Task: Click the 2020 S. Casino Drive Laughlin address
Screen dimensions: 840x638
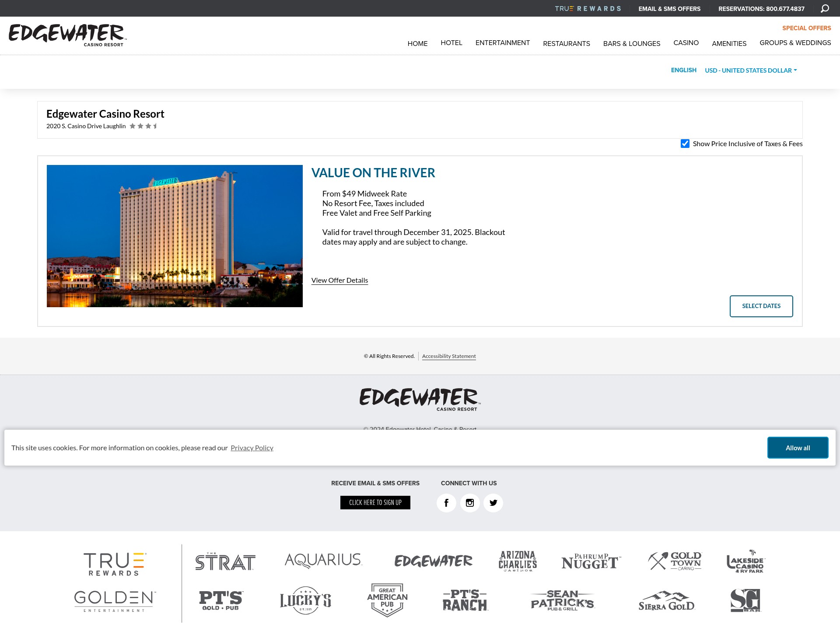Action: [x=86, y=126]
